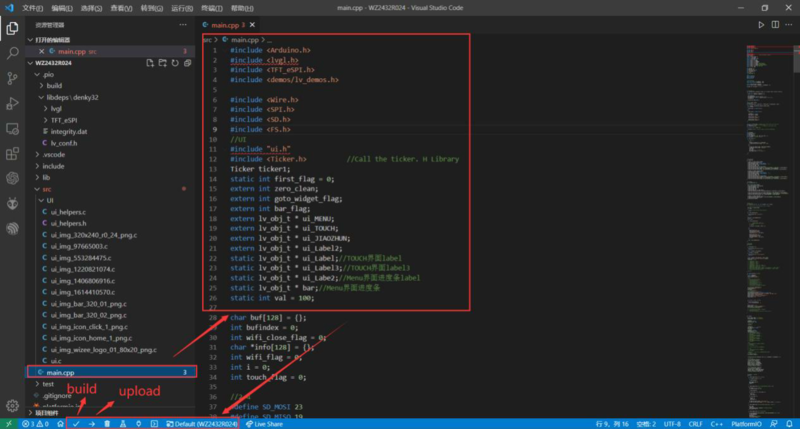Open PlatformIO terminal icon in status bar

coord(154,424)
